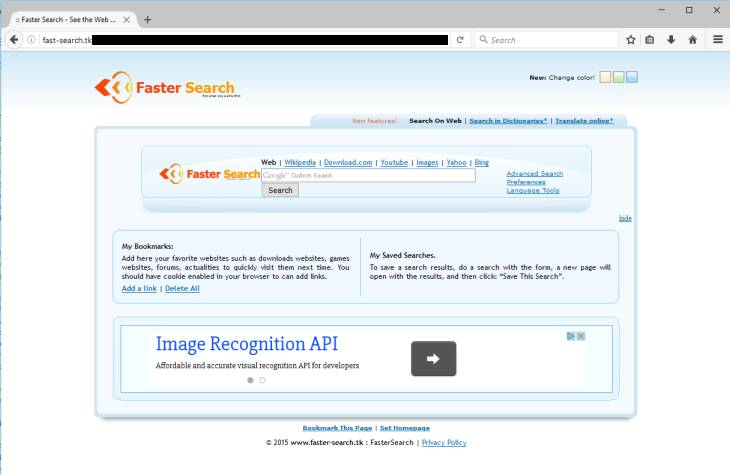Click Set Homepage link

point(405,428)
